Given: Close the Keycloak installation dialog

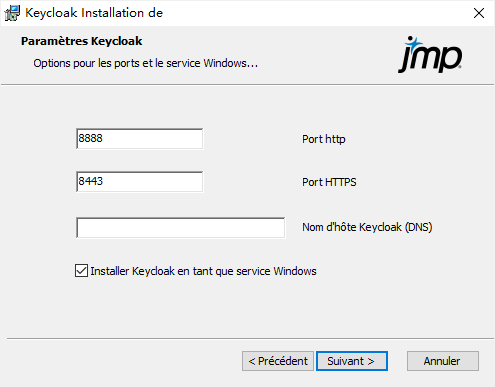Looking at the screenshot, I should pyautogui.click(x=479, y=13).
